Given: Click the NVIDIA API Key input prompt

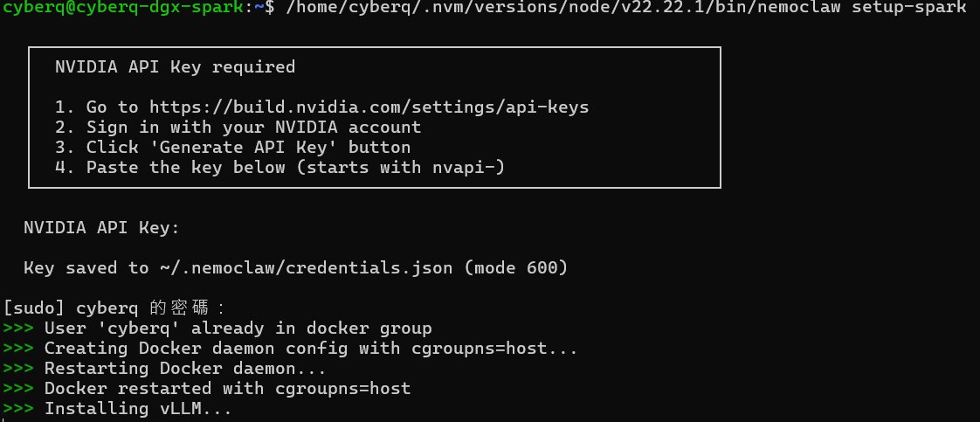Looking at the screenshot, I should click(x=101, y=228).
